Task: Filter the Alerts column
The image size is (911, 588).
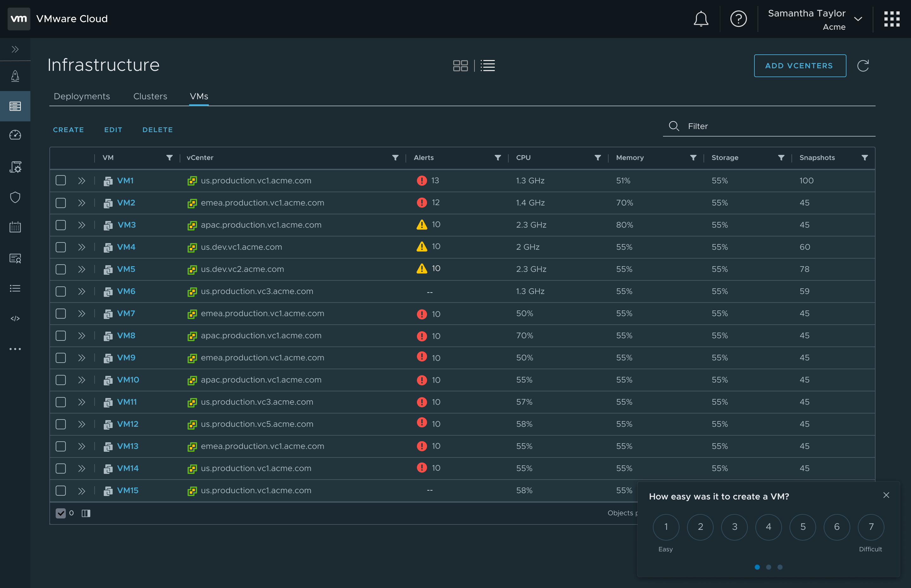Action: pos(498,158)
